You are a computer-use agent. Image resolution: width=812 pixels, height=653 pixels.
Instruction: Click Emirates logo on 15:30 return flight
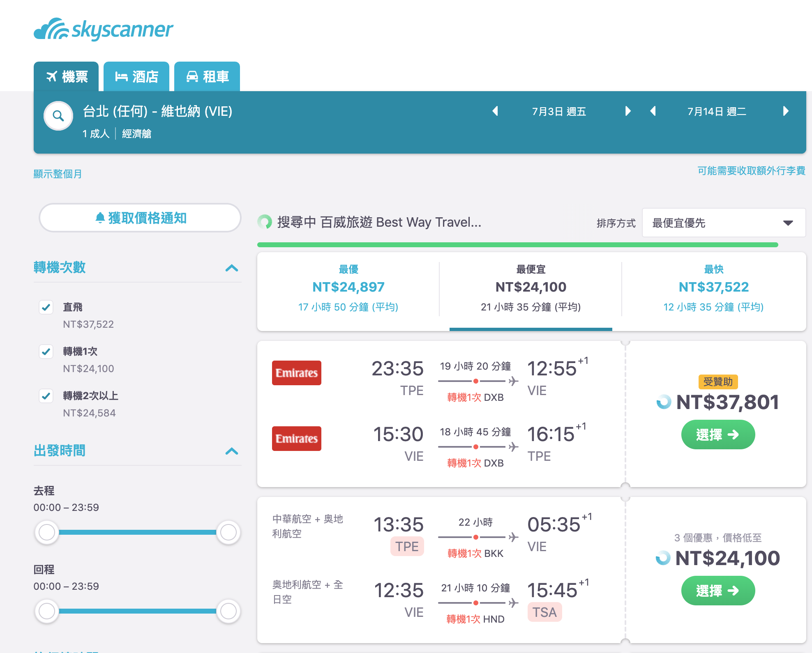click(297, 439)
